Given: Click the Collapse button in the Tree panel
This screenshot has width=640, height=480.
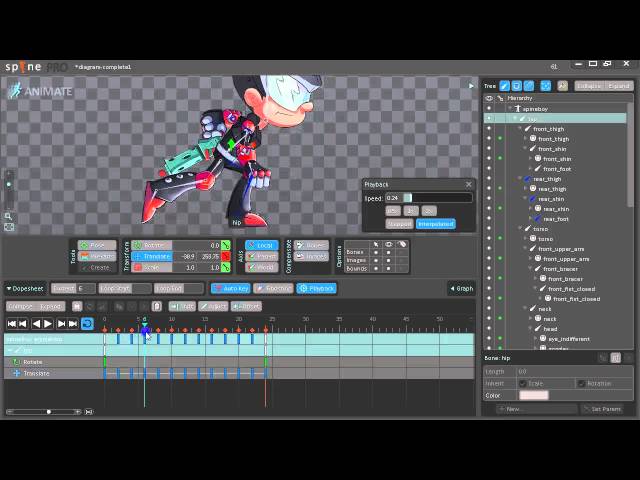Looking at the screenshot, I should click(x=589, y=86).
